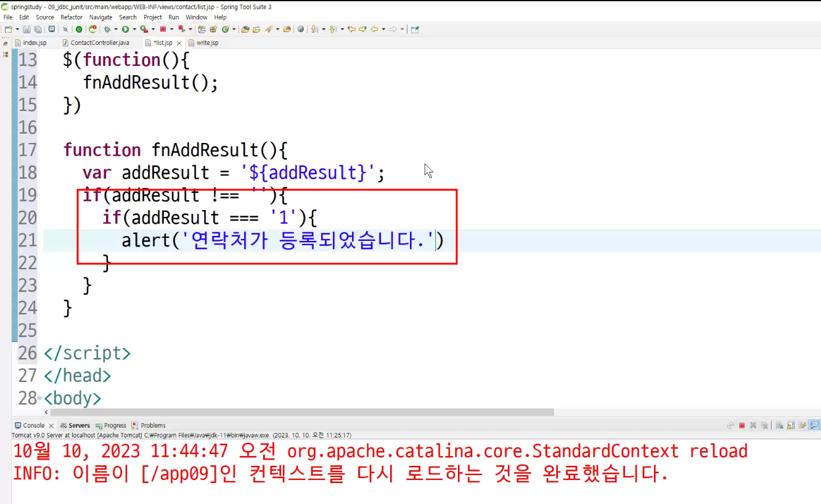Viewport: 821px width, 504px height.
Task: Open the Run dropdown arrow
Action: point(134,29)
